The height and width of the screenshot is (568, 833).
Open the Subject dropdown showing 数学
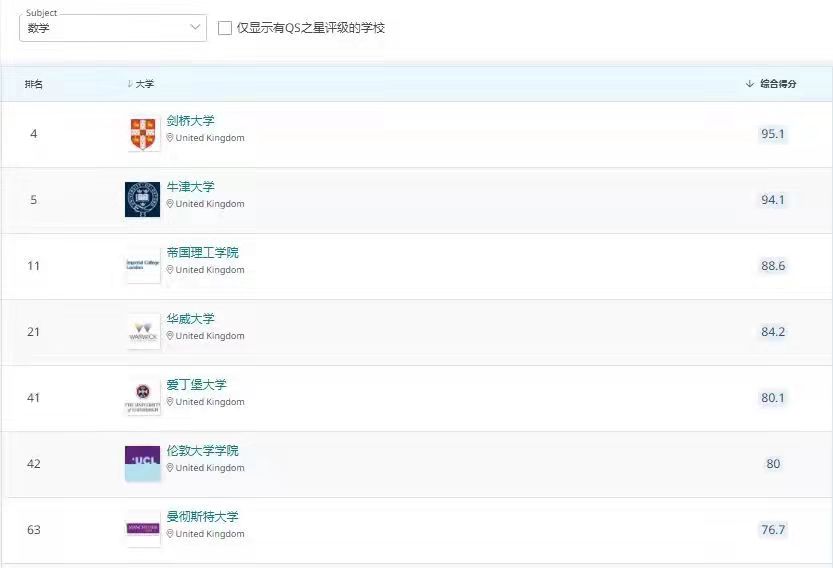click(x=113, y=28)
